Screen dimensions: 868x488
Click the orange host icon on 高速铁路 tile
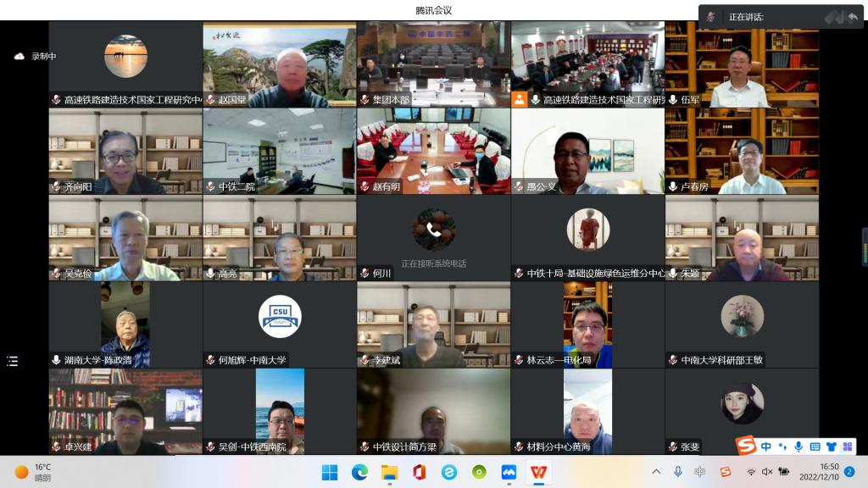[519, 100]
